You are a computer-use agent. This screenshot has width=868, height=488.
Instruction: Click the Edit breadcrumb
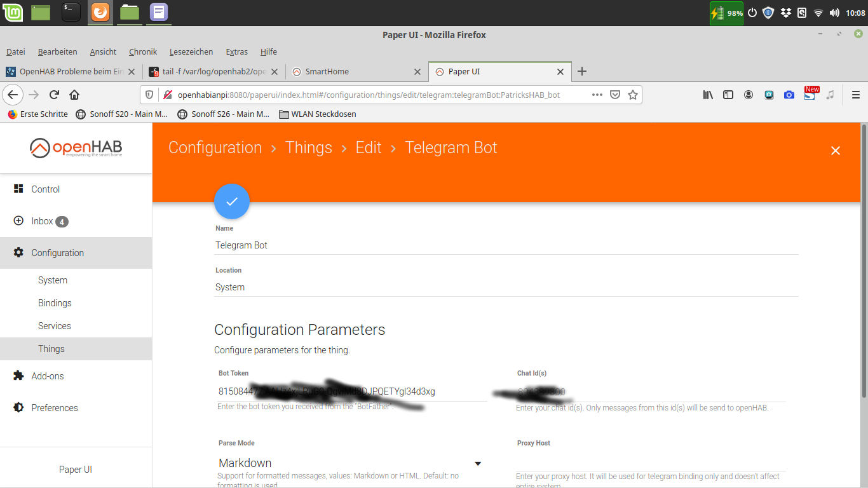point(369,148)
